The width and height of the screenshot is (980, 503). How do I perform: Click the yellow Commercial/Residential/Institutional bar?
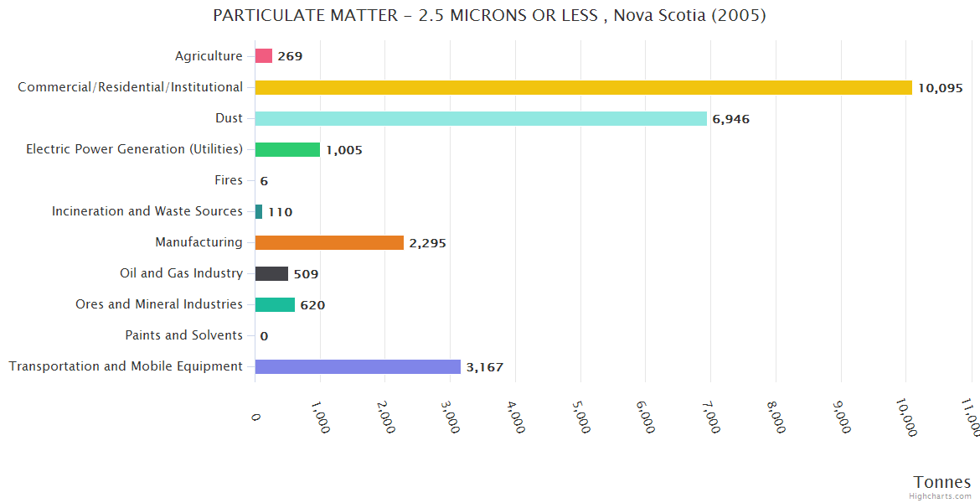(583, 87)
